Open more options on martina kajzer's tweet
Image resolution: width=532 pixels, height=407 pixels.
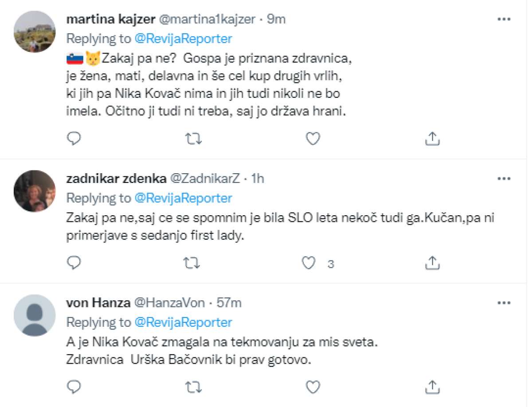click(504, 19)
